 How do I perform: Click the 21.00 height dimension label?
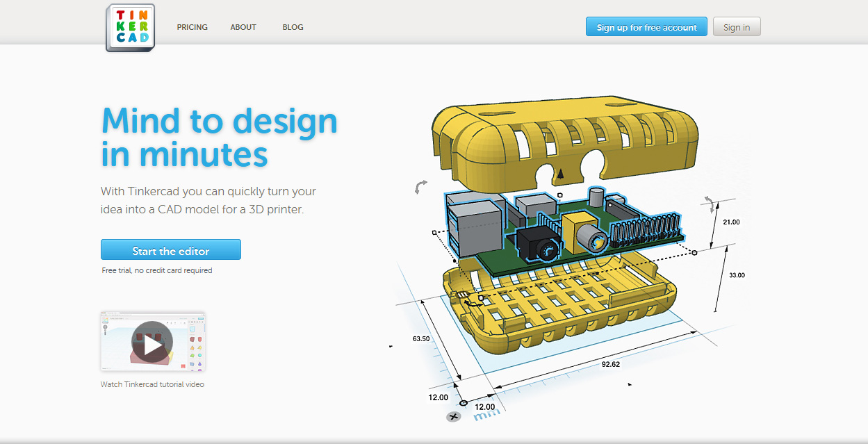point(731,222)
